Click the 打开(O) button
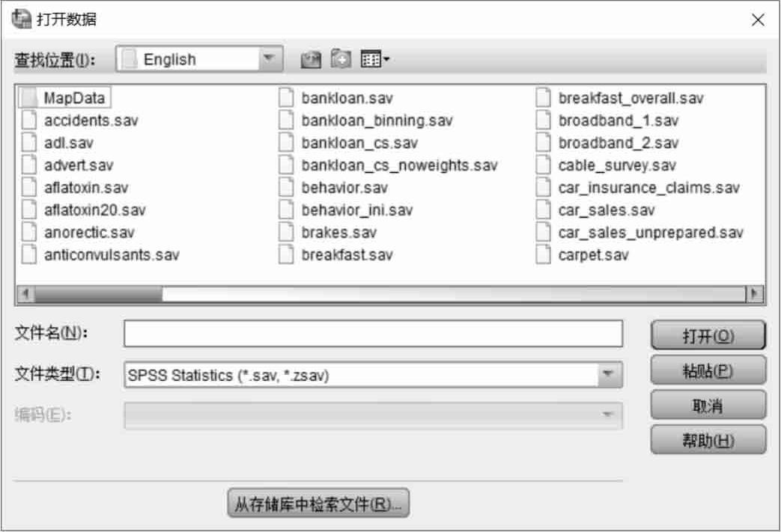Screen dimensions: 781x532 tap(708, 336)
